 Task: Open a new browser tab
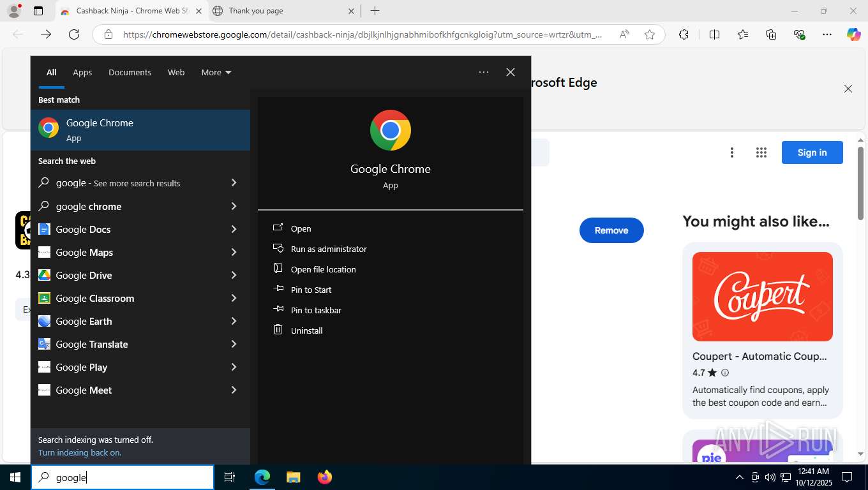375,11
